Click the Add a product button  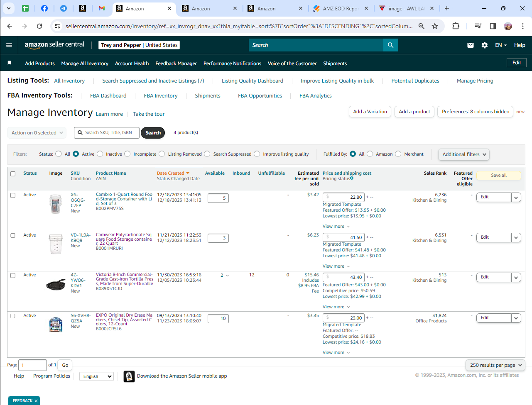pyautogui.click(x=414, y=112)
